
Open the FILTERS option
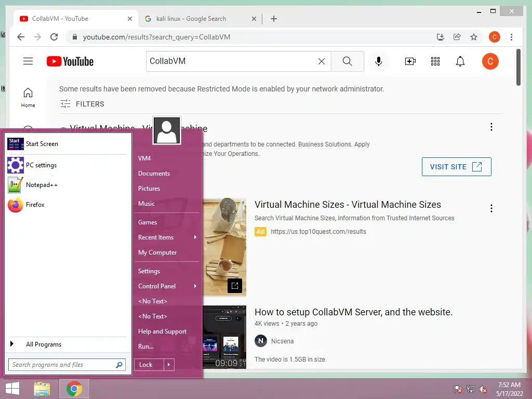point(82,104)
